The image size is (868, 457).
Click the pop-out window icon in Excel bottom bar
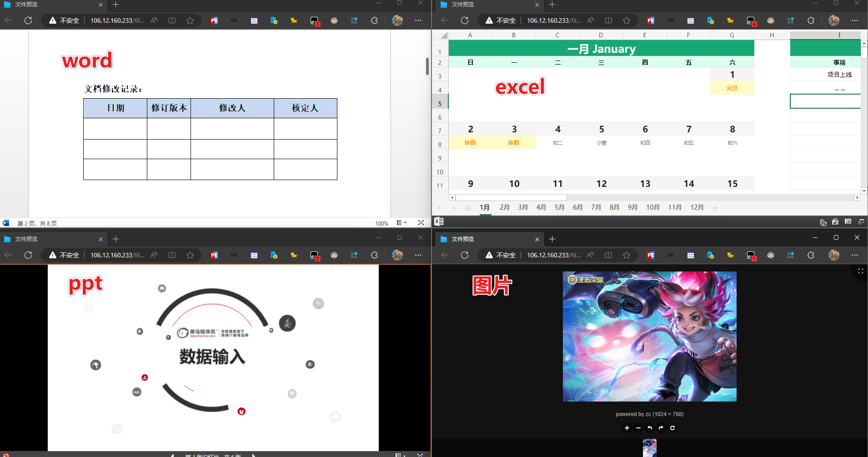[x=861, y=221]
